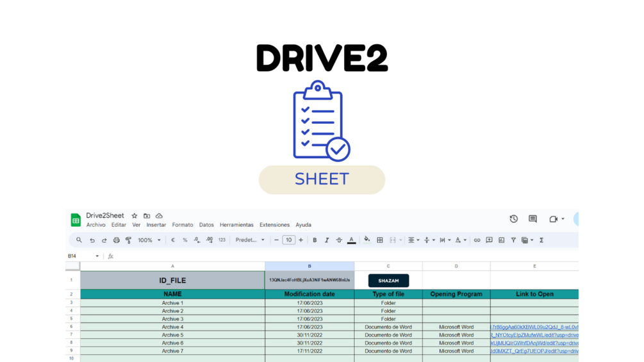Open text rotation dropdown

(x=461, y=240)
